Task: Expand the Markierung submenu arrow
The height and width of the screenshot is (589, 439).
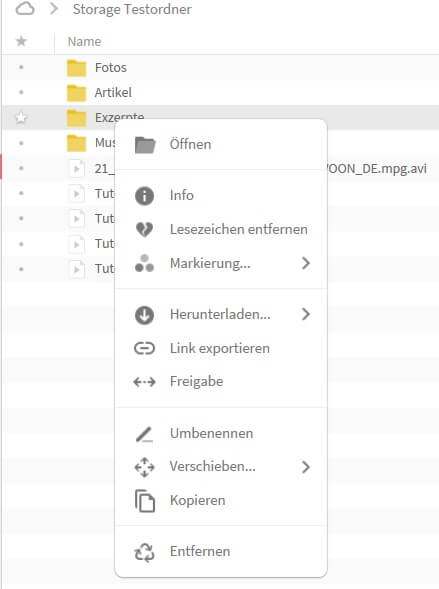Action: (x=306, y=263)
